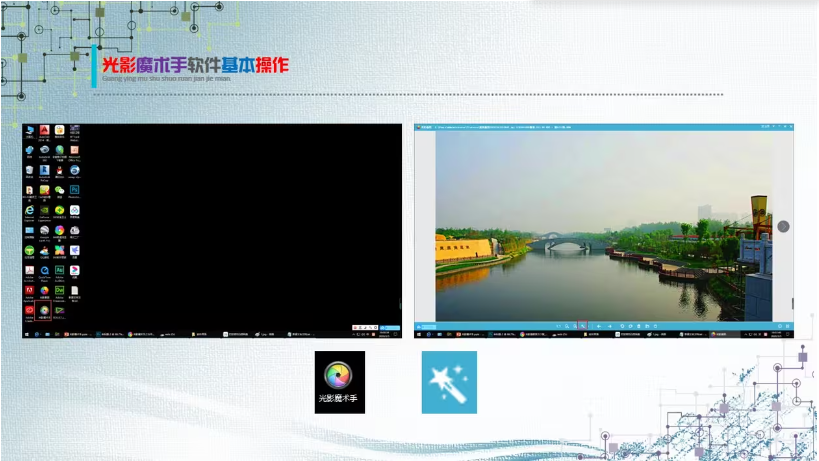The width and height of the screenshot is (819, 461).
Task: Delete image with trash icon in viewer
Action: tap(638, 326)
